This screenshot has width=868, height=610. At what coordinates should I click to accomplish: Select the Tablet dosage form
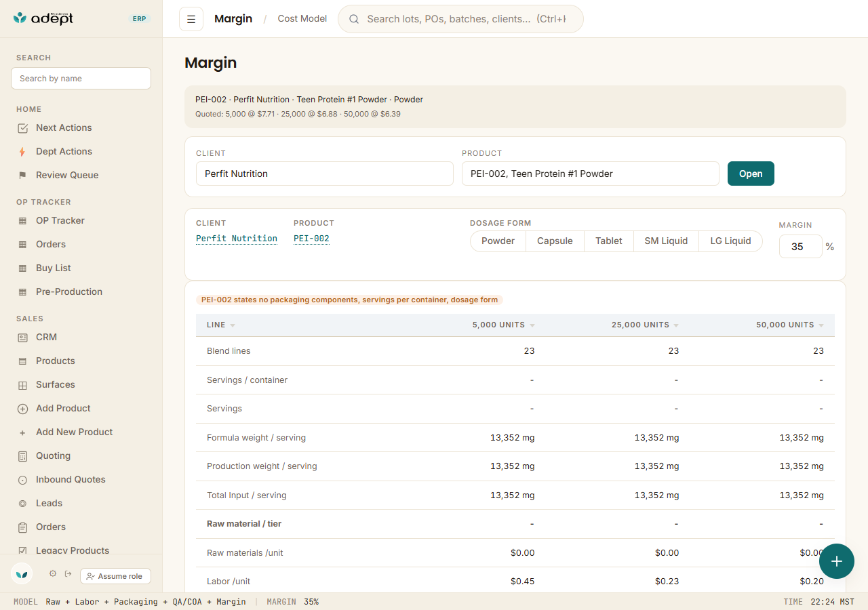point(609,241)
